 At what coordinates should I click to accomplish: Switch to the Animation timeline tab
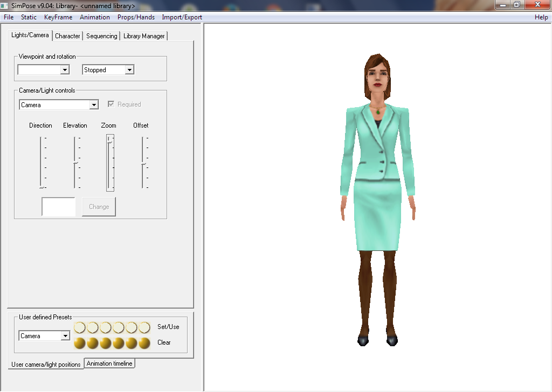(109, 363)
